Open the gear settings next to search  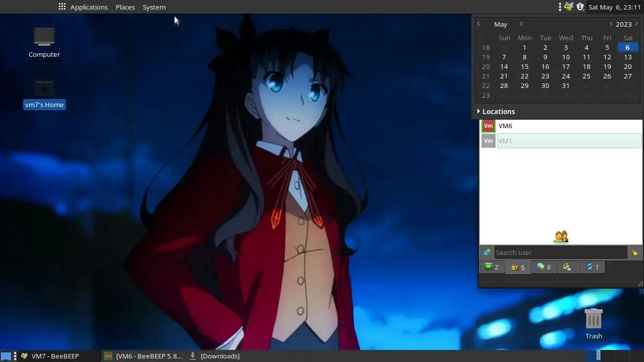(x=487, y=252)
